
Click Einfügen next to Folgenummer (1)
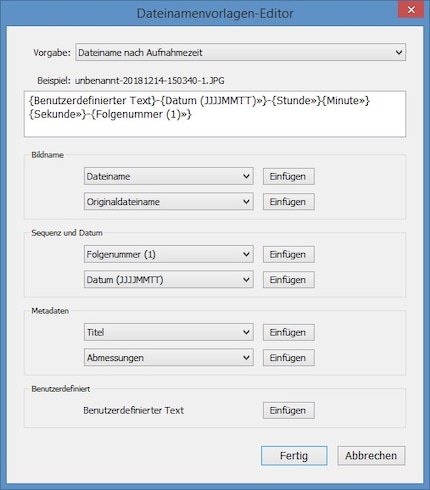[x=288, y=254]
